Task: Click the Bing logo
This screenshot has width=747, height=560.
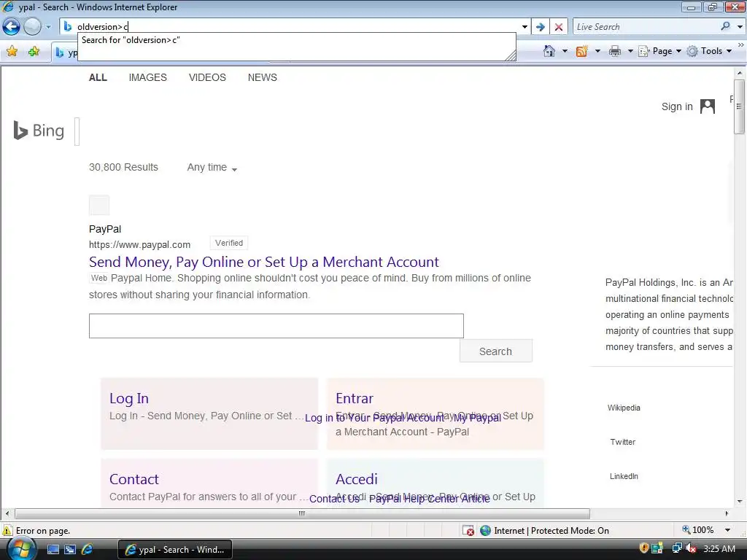Action: tap(39, 131)
